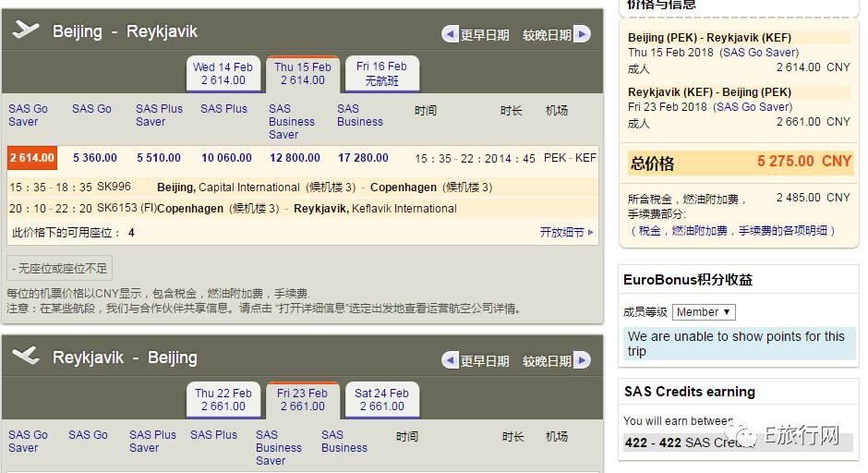Select the Thu 22 Feb return tab
The width and height of the screenshot is (868, 473).
[223, 400]
